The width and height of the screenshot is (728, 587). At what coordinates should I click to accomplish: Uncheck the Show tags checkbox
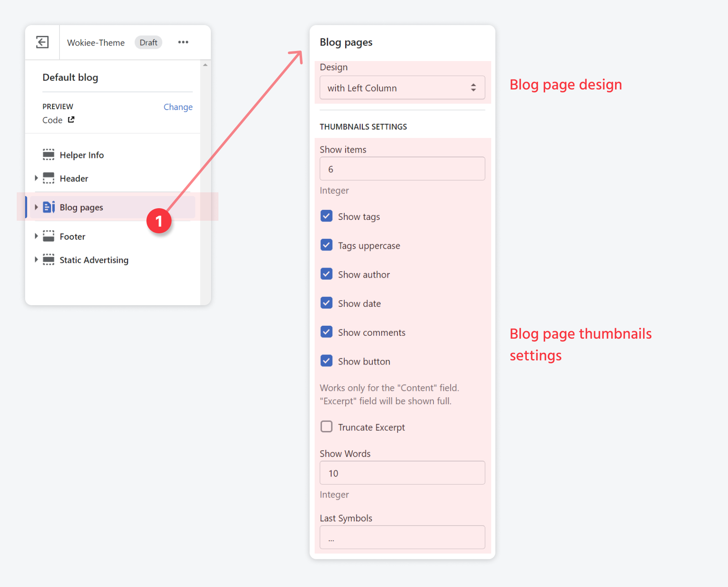tap(326, 216)
